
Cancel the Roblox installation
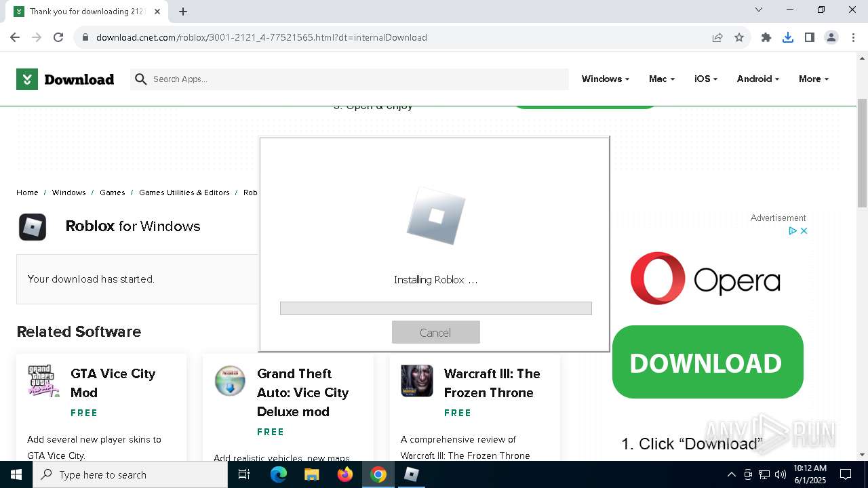coord(435,332)
